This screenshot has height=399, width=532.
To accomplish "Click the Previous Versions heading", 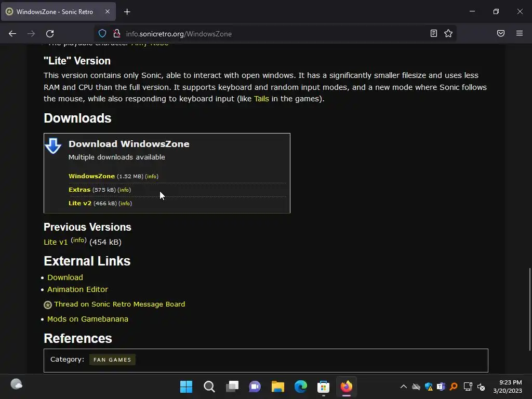I will (x=87, y=227).
